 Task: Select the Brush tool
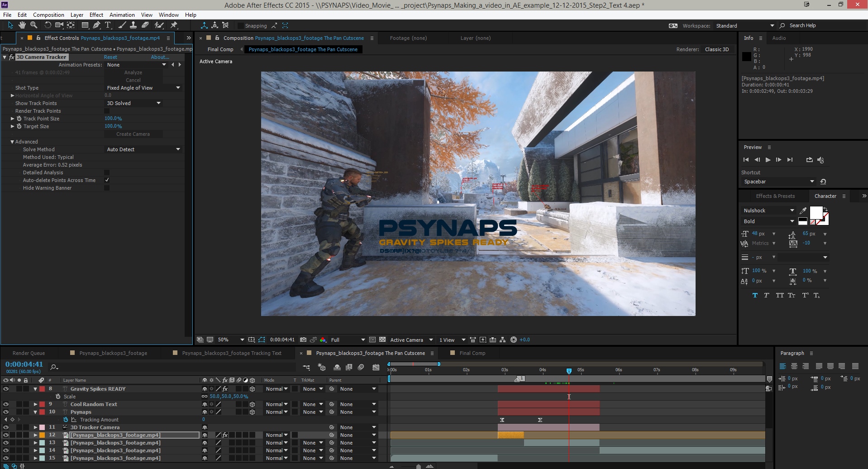click(122, 25)
